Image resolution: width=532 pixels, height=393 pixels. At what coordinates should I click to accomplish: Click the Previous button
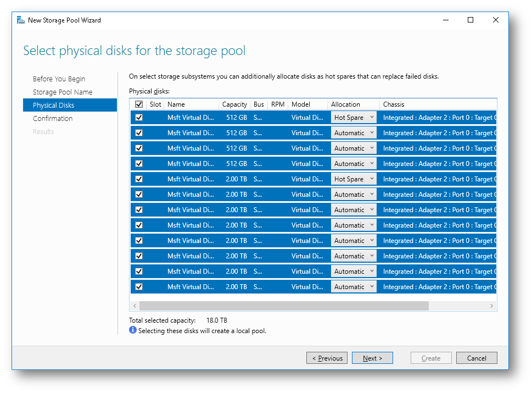click(x=327, y=358)
